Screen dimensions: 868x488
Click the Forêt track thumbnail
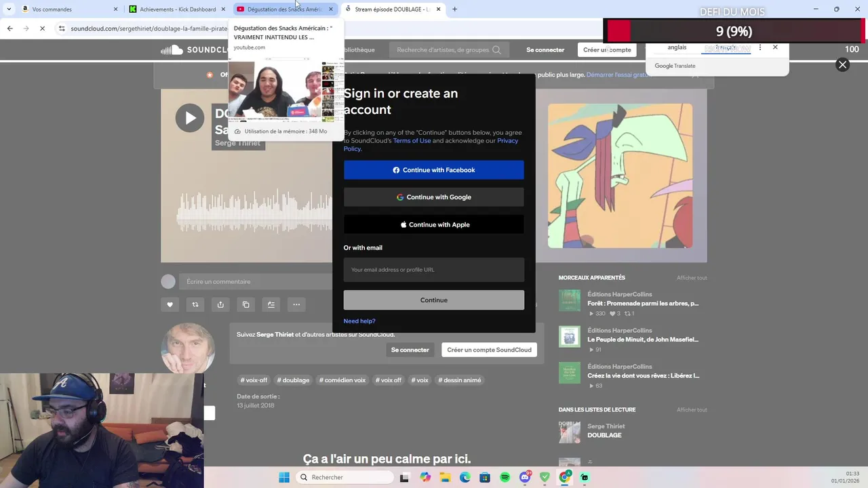570,300
